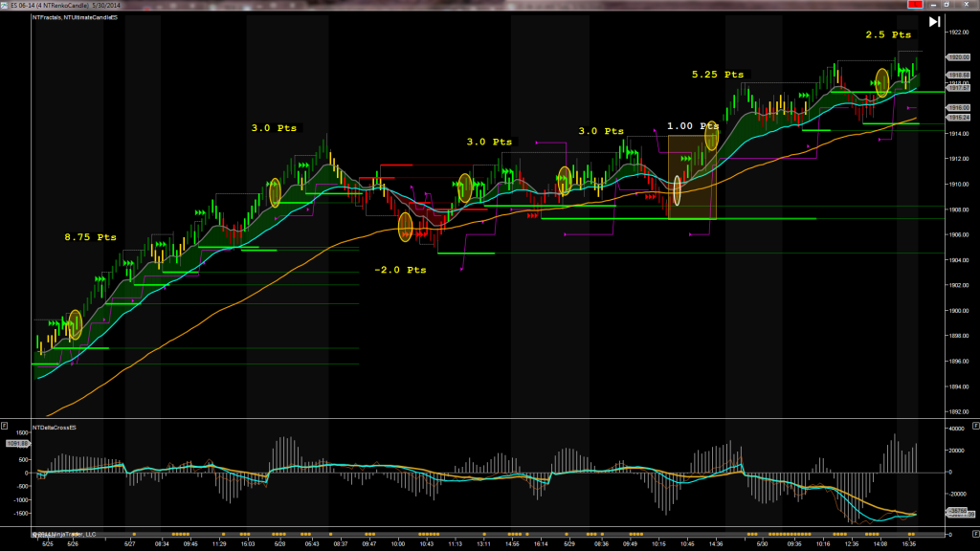The image size is (980, 551).
Task: Click the F marker left of NTDeltaCrossES panel
Action: [5, 425]
